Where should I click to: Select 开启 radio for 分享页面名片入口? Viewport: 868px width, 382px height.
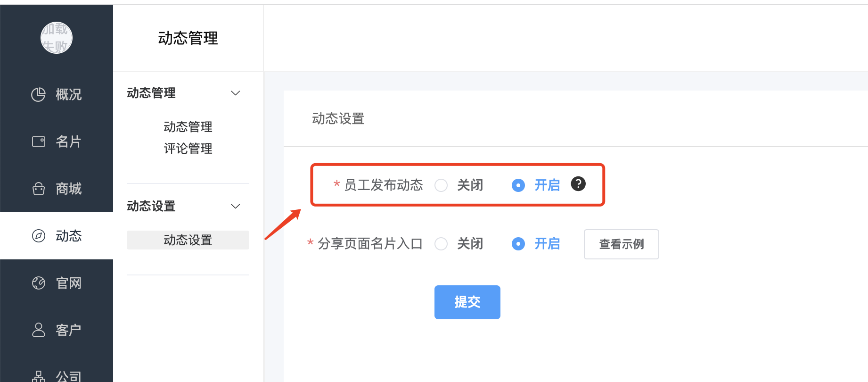tap(518, 244)
